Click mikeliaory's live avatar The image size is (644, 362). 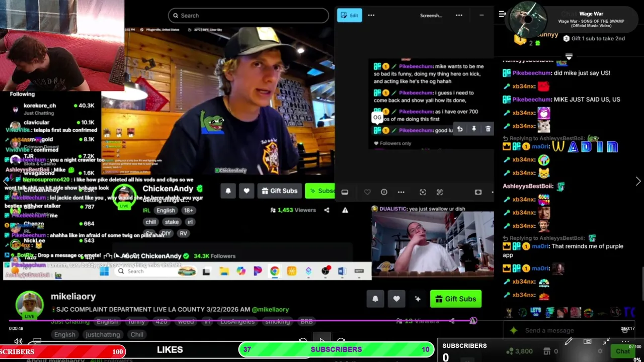(x=29, y=305)
